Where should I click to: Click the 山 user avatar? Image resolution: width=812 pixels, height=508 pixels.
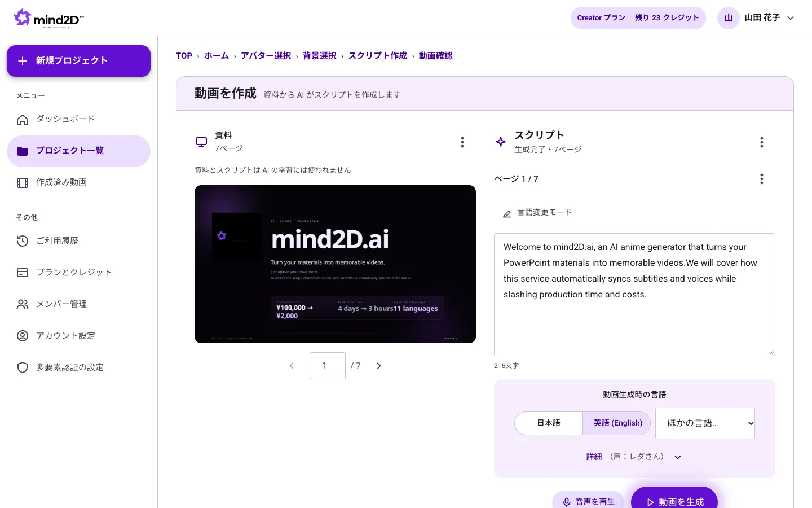pyautogui.click(x=729, y=18)
